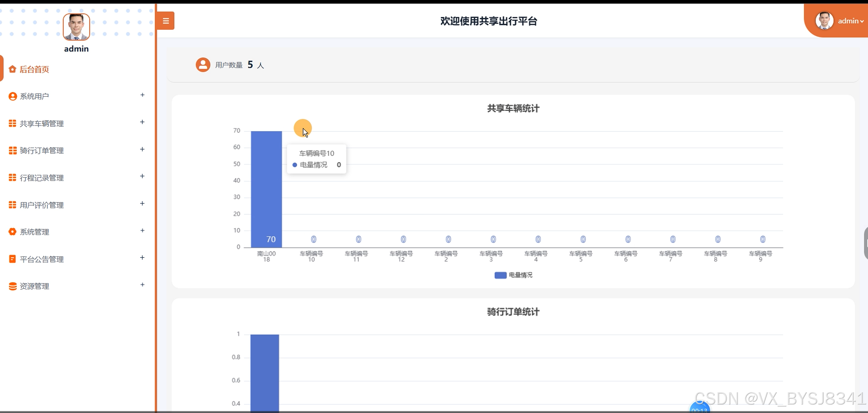Image resolution: width=868 pixels, height=413 pixels.
Task: Expand 骑行订单管理 with its plus sign
Action: tap(142, 149)
